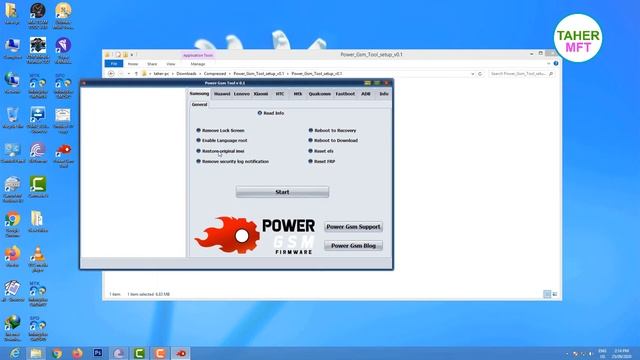The image size is (640, 360).
Task: Switch to the Huawei tab
Action: 222,94
